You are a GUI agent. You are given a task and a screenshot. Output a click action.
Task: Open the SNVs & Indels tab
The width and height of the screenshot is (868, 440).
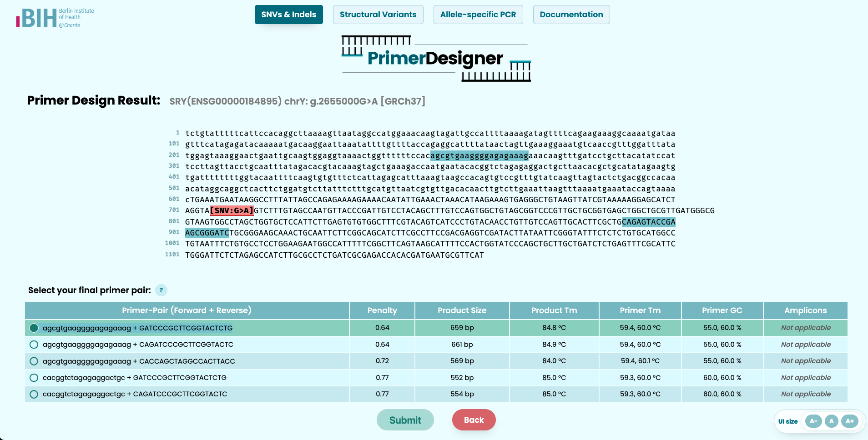288,15
